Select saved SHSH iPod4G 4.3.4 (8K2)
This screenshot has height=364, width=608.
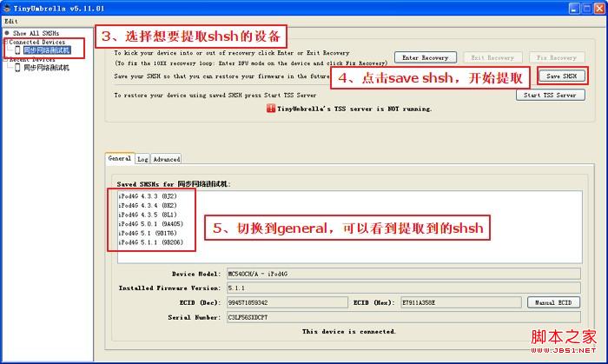pos(148,205)
